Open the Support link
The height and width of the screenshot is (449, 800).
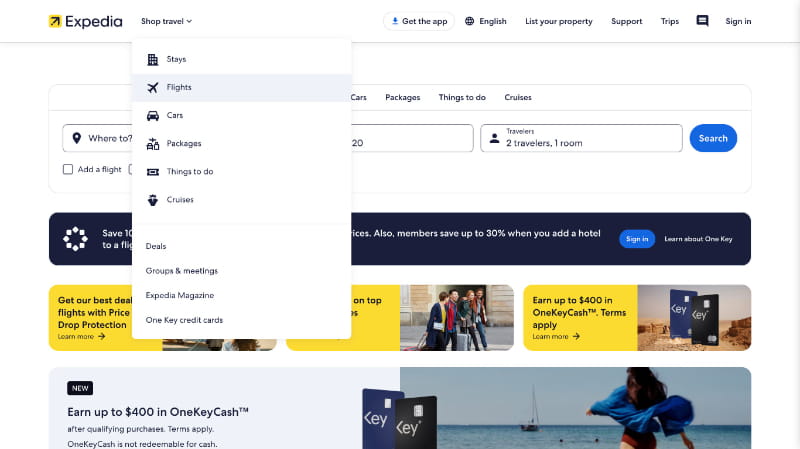click(627, 21)
